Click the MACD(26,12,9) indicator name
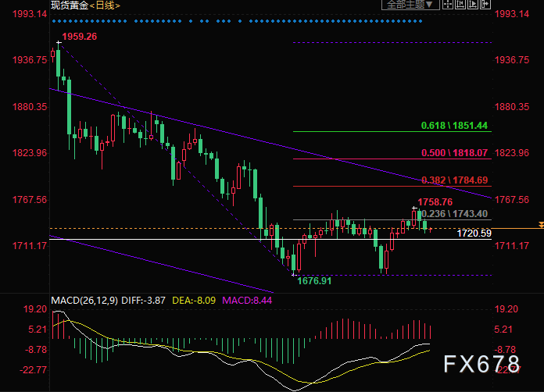The height and width of the screenshot is (392, 544). pos(84,300)
